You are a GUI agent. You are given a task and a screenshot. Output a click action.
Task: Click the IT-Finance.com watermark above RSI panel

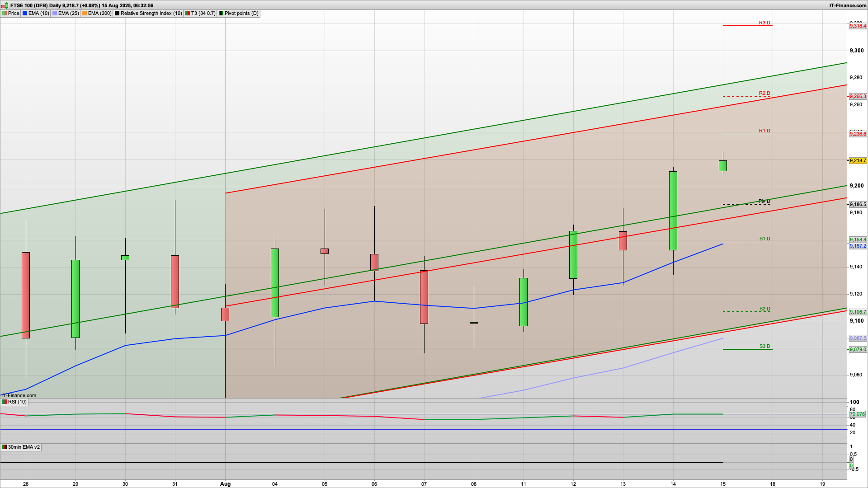[19, 396]
